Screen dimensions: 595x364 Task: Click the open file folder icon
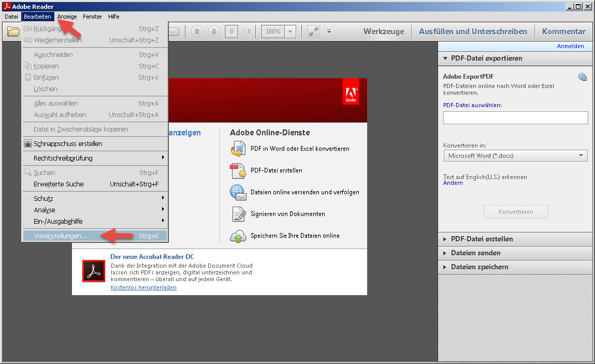pos(12,32)
